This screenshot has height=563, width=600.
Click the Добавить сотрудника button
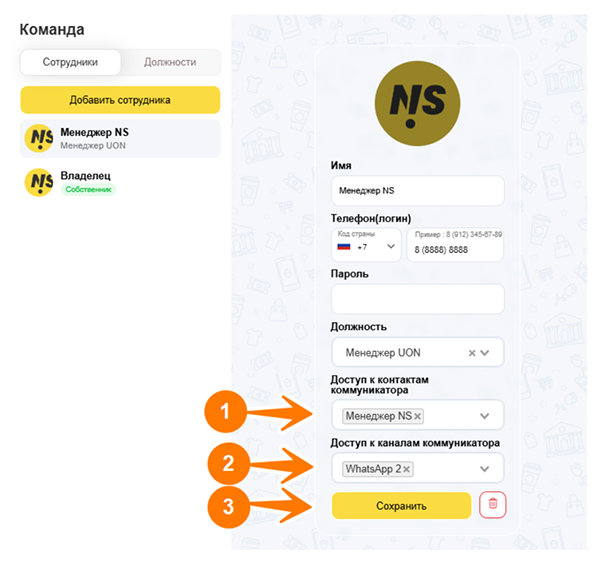[x=120, y=100]
